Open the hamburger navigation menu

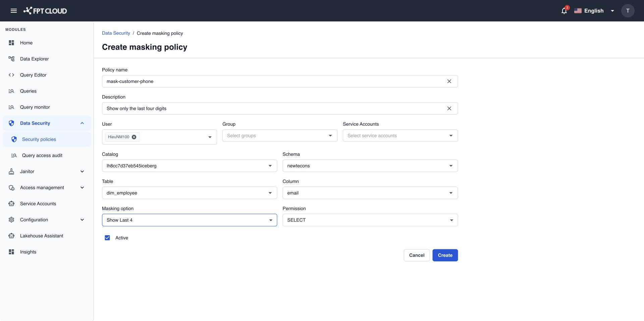coord(14,11)
